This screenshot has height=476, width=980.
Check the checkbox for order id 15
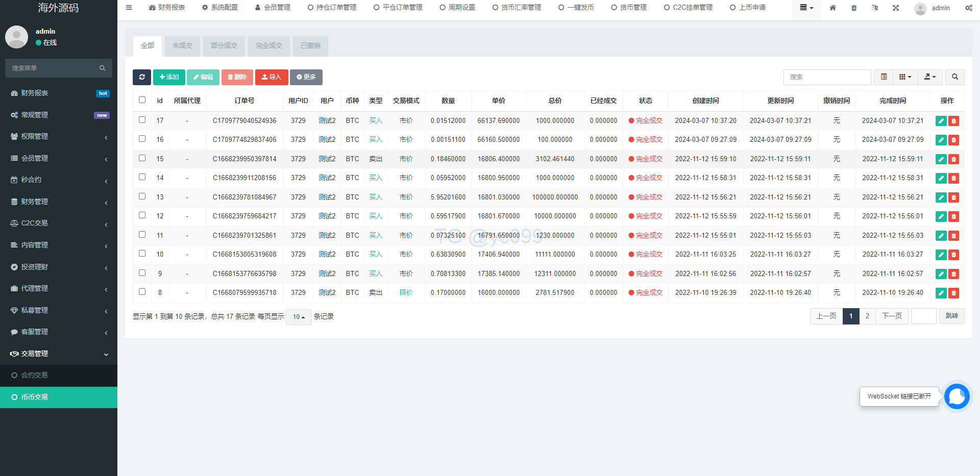pyautogui.click(x=142, y=158)
